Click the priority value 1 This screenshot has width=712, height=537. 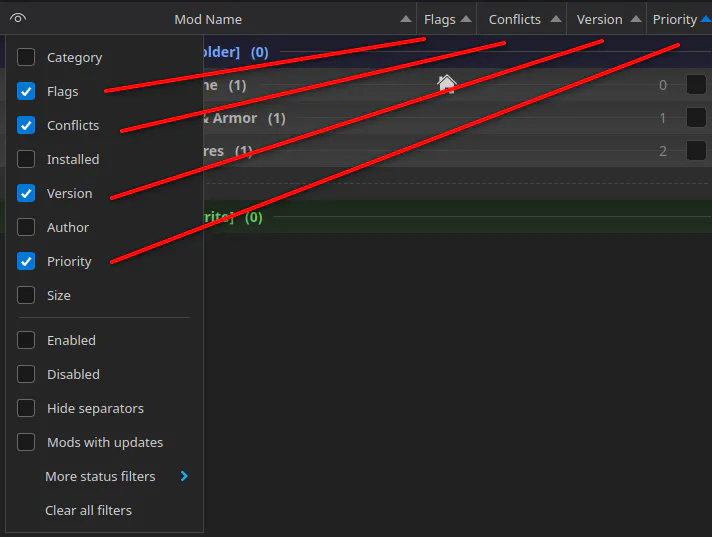click(663, 118)
